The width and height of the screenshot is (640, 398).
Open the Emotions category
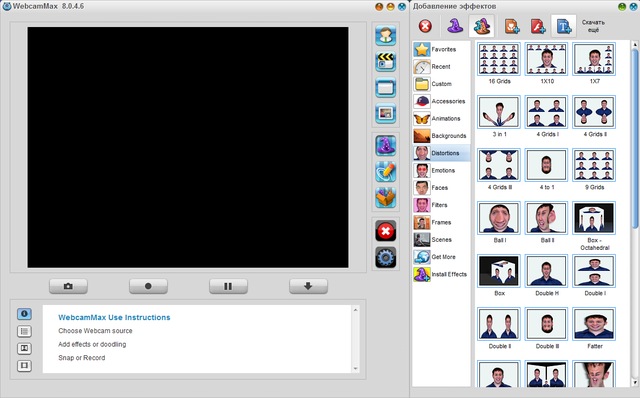[441, 170]
